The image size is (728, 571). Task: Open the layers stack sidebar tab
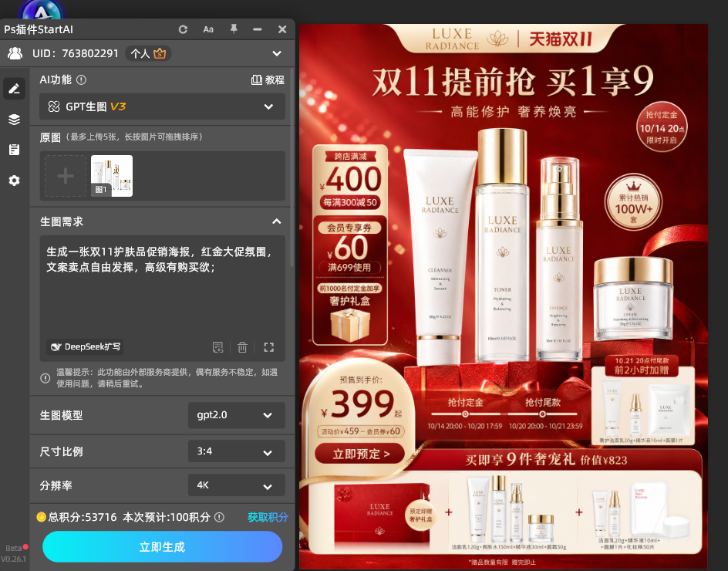click(x=14, y=120)
